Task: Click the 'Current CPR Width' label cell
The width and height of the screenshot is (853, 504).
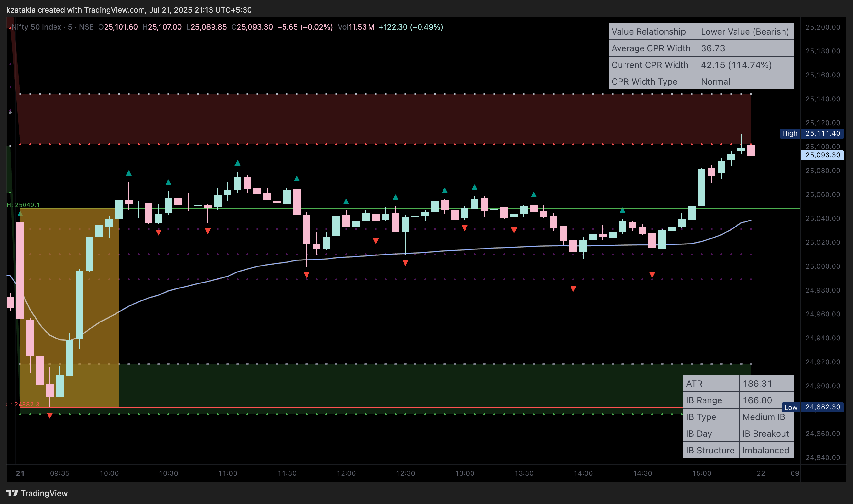Action: coord(653,65)
